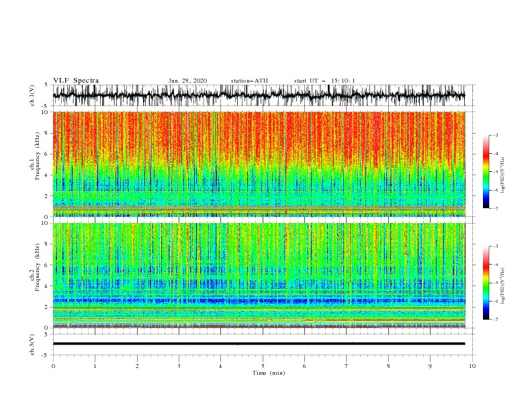532x411 pixels.
Task: Click the "1" tick on the time axis
Action: click(95, 366)
